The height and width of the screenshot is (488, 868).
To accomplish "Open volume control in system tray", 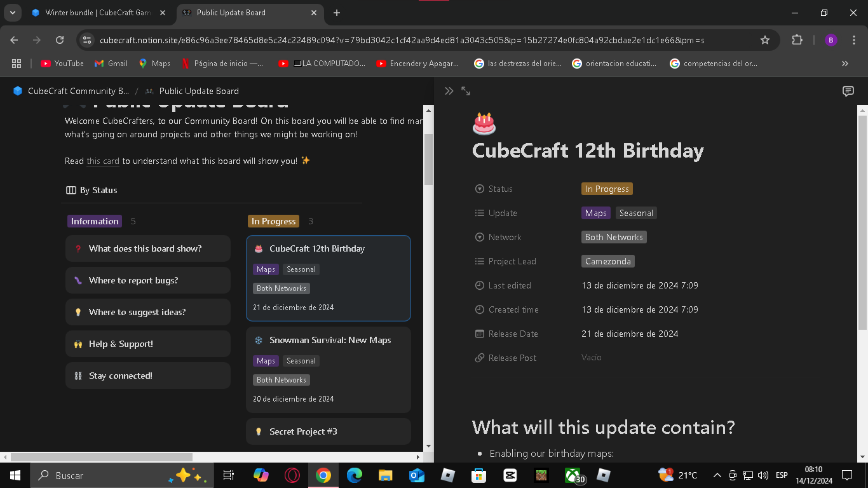I will (x=763, y=475).
